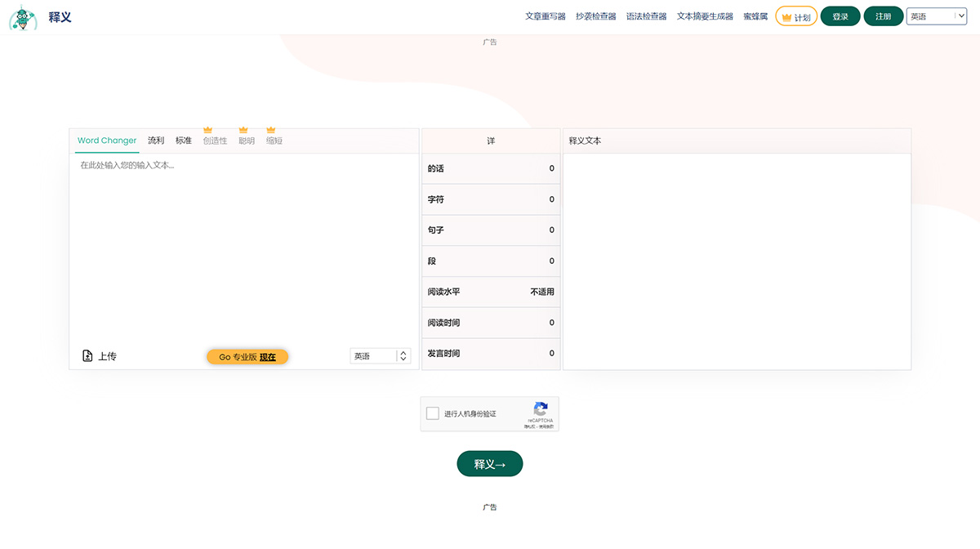The height and width of the screenshot is (549, 980).
Task: Click the reCAPTCHA logo icon
Action: click(540, 409)
